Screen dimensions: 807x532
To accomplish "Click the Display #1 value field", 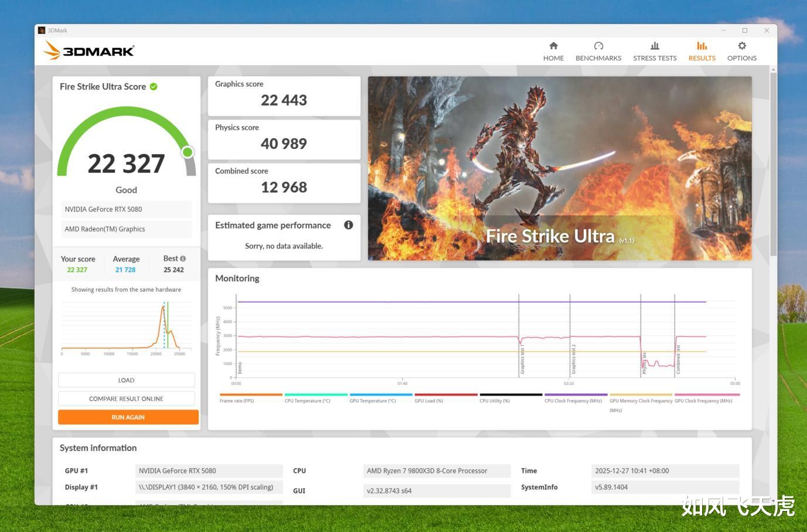I will pos(209,487).
